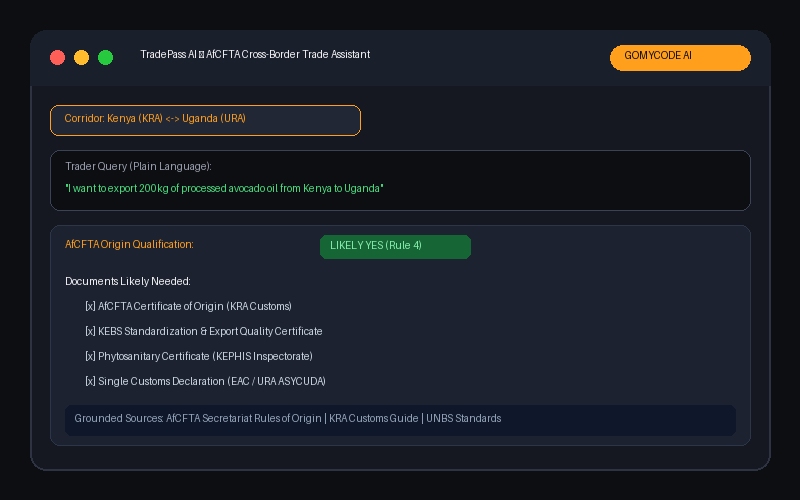Toggle Single Customs Declaration checkbox
This screenshot has width=800, height=500.
pyautogui.click(x=90, y=381)
